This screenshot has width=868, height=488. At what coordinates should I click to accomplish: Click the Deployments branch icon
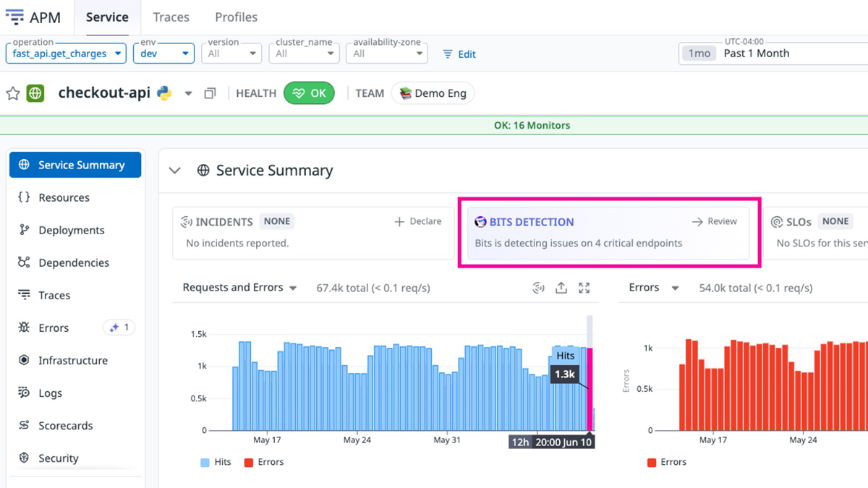click(24, 230)
